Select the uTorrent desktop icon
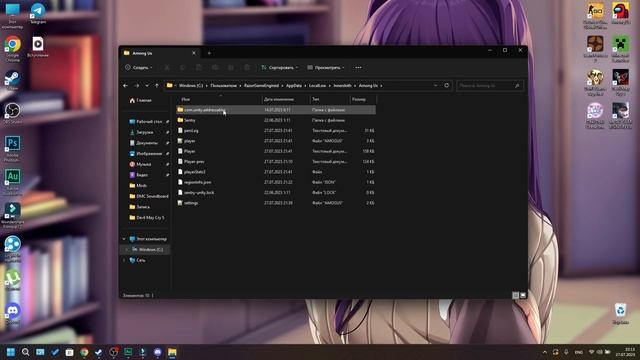 coord(12,279)
